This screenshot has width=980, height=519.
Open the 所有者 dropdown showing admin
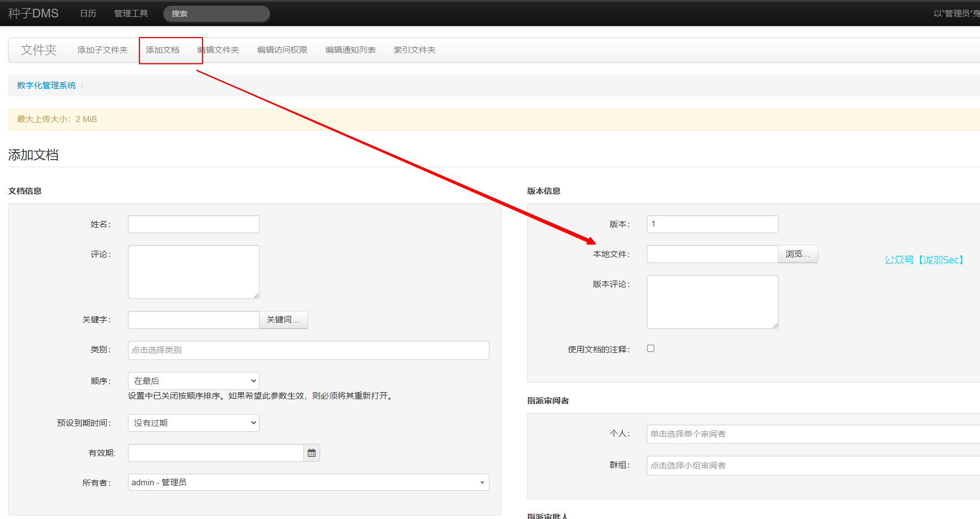coord(308,483)
